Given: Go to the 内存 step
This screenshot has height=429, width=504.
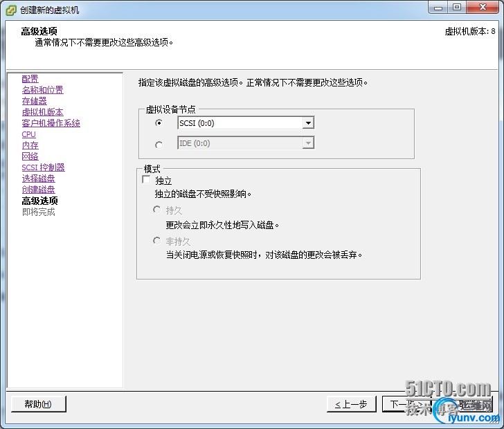Looking at the screenshot, I should tap(30, 145).
